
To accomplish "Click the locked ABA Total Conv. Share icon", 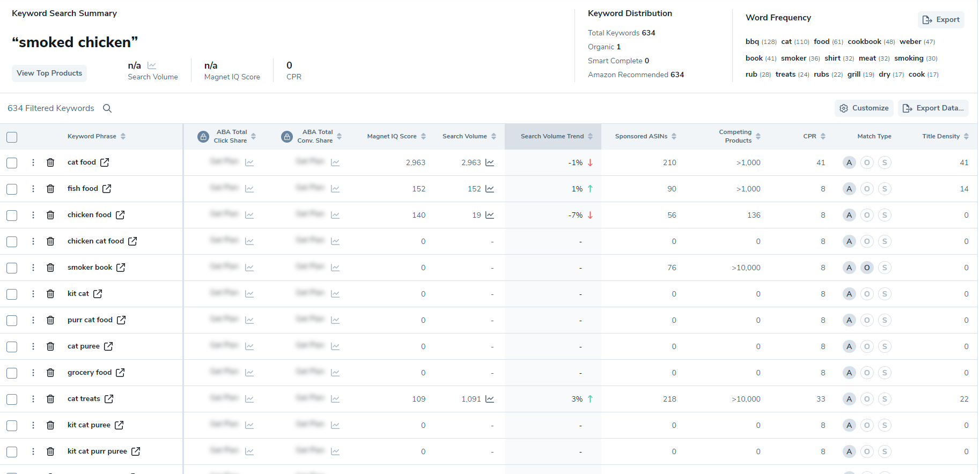I will point(287,137).
